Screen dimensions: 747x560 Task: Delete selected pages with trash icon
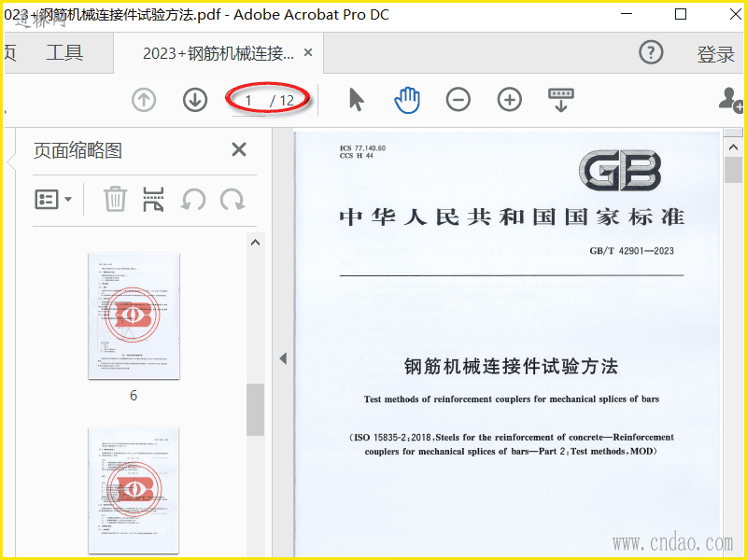(x=115, y=199)
